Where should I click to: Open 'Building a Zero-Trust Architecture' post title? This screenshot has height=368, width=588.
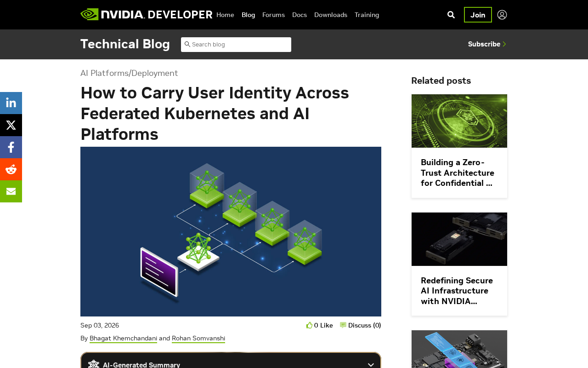click(x=458, y=172)
